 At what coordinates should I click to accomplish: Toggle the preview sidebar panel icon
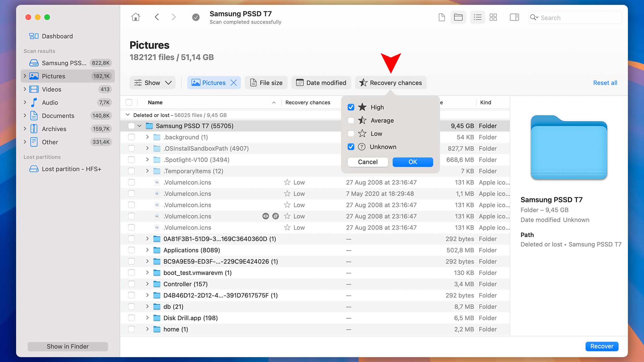coord(514,17)
